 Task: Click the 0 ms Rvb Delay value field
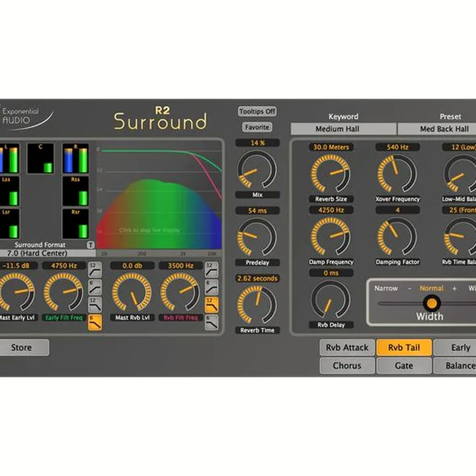(x=331, y=273)
